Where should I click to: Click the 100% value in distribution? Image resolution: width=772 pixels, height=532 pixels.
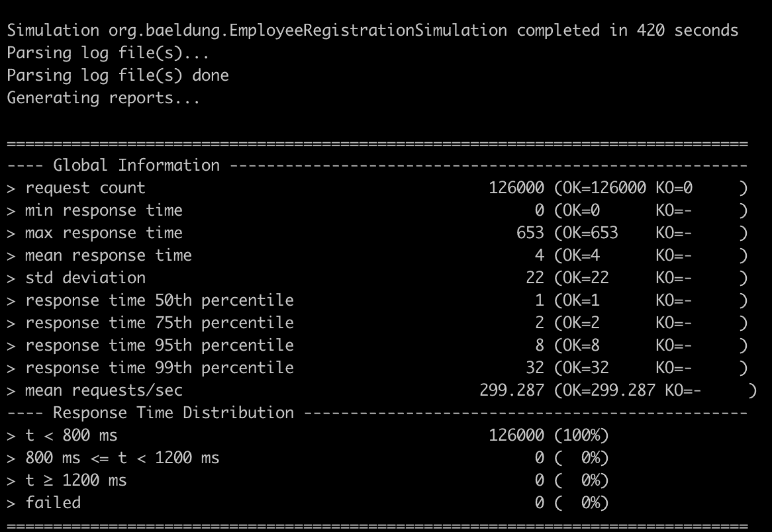(581, 435)
